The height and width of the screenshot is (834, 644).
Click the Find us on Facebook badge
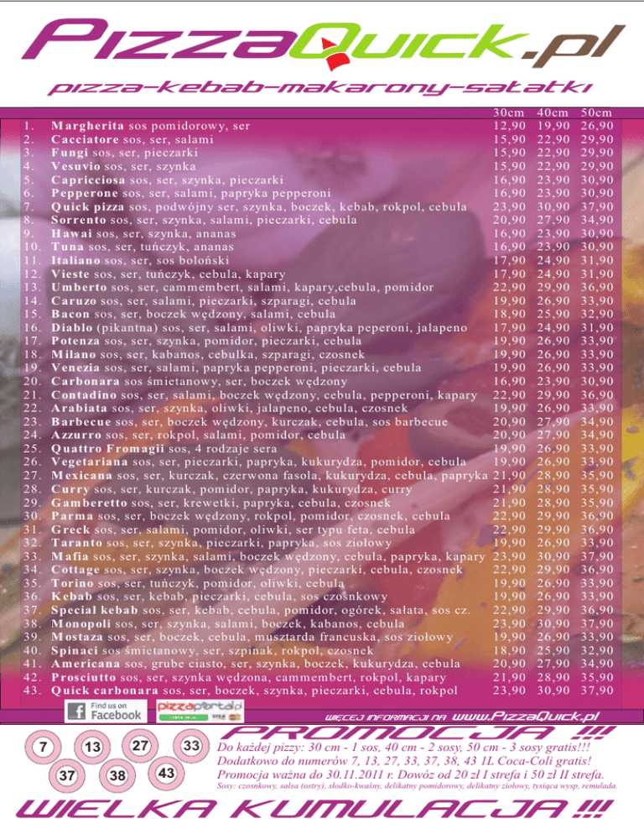click(106, 712)
